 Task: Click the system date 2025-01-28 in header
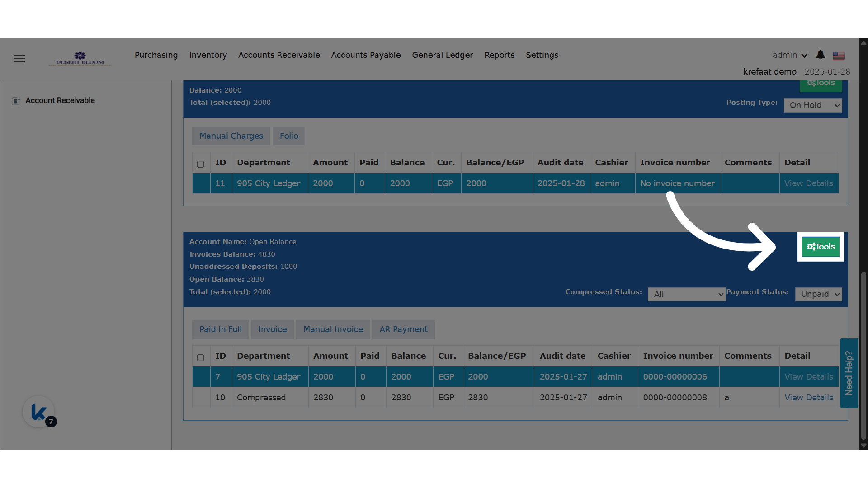(x=827, y=72)
